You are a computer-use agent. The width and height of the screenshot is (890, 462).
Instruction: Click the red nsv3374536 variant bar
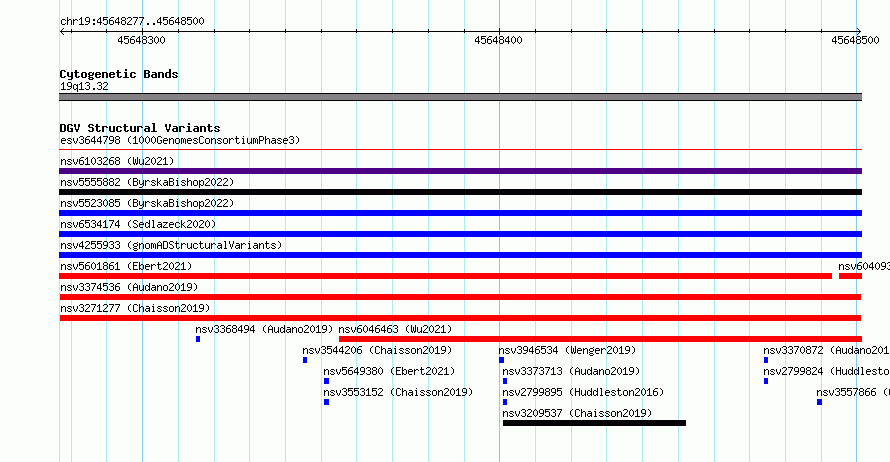point(460,297)
